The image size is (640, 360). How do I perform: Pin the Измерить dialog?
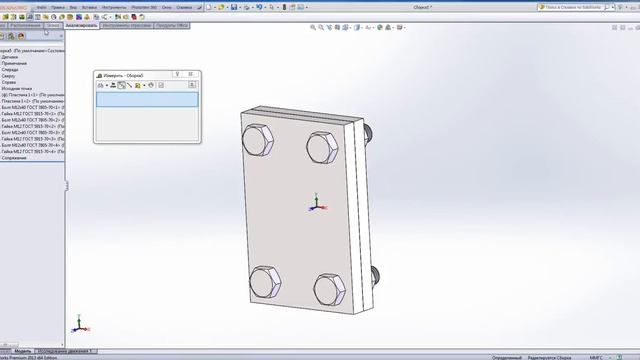coord(177,74)
